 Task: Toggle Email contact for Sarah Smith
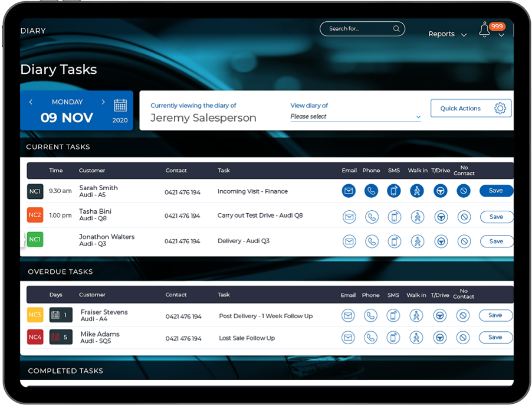(349, 191)
